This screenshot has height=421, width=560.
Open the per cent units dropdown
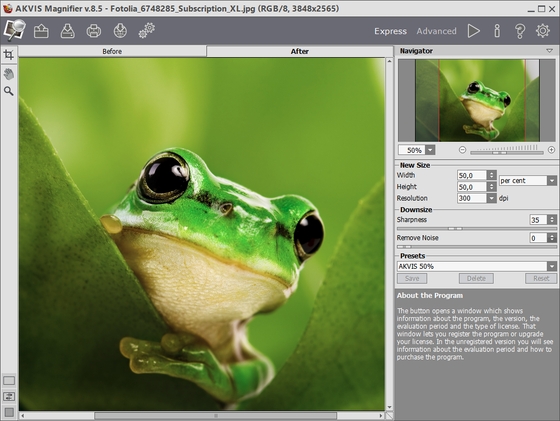(552, 181)
